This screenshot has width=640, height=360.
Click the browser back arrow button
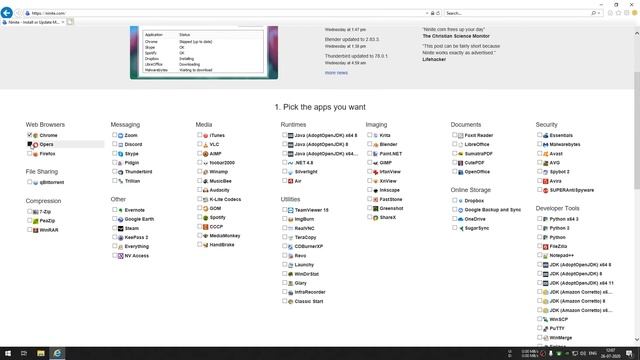[7, 13]
